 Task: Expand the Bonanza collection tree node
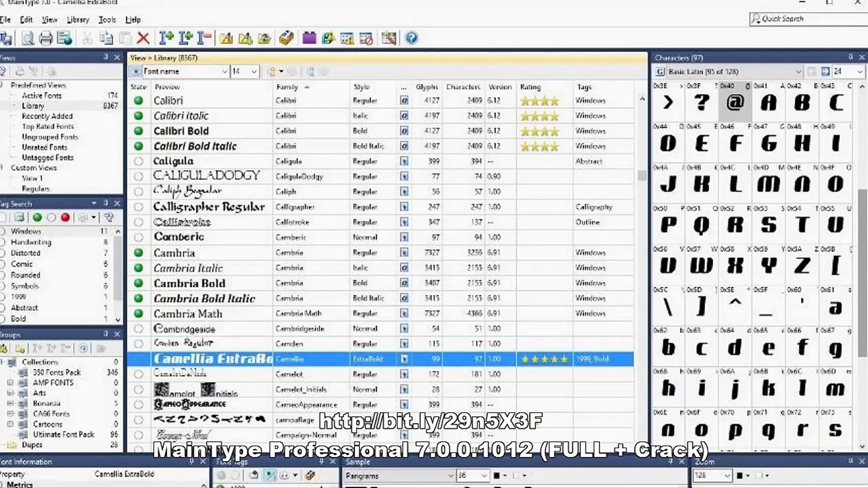click(10, 403)
